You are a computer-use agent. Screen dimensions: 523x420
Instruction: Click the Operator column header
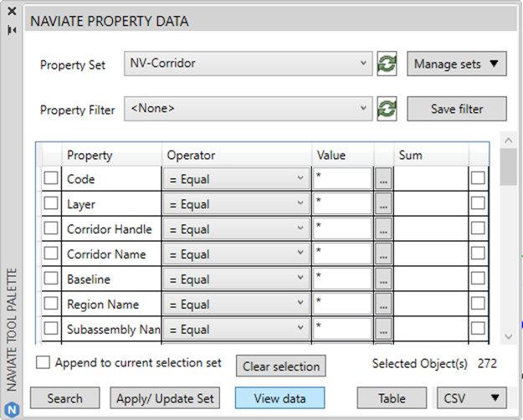point(237,155)
